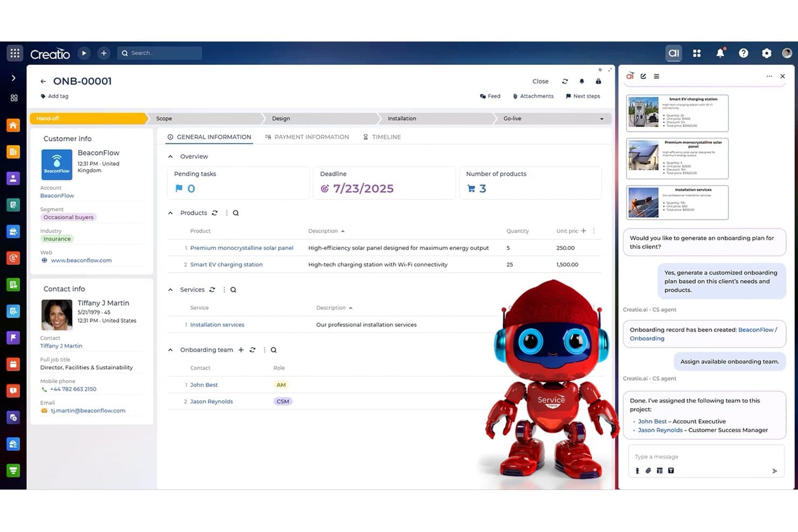Open the chat list menu icon in AI panel

tap(657, 77)
